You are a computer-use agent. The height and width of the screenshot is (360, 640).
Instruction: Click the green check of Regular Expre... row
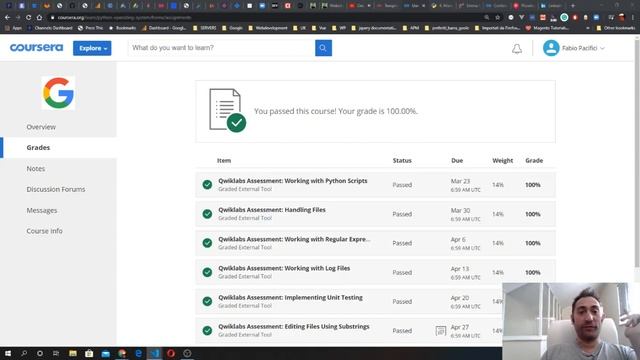point(207,243)
